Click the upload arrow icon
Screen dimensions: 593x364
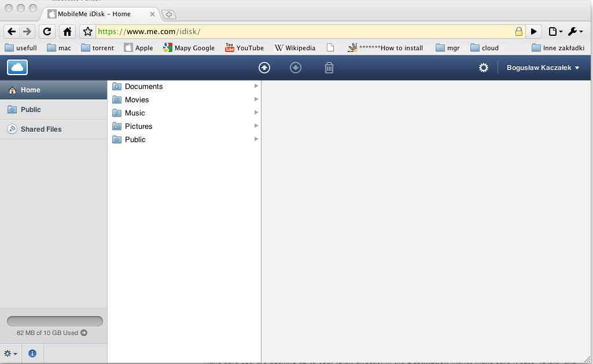pyautogui.click(x=264, y=68)
